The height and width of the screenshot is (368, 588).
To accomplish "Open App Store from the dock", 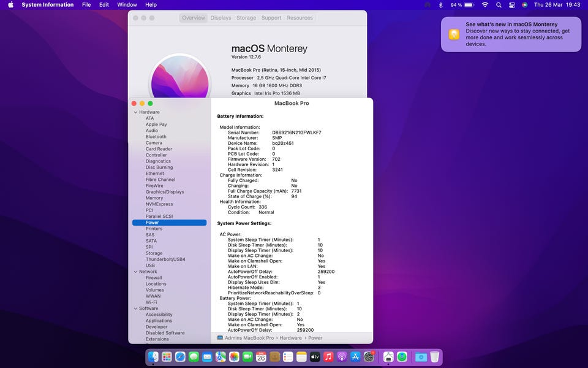I will coord(355,356).
